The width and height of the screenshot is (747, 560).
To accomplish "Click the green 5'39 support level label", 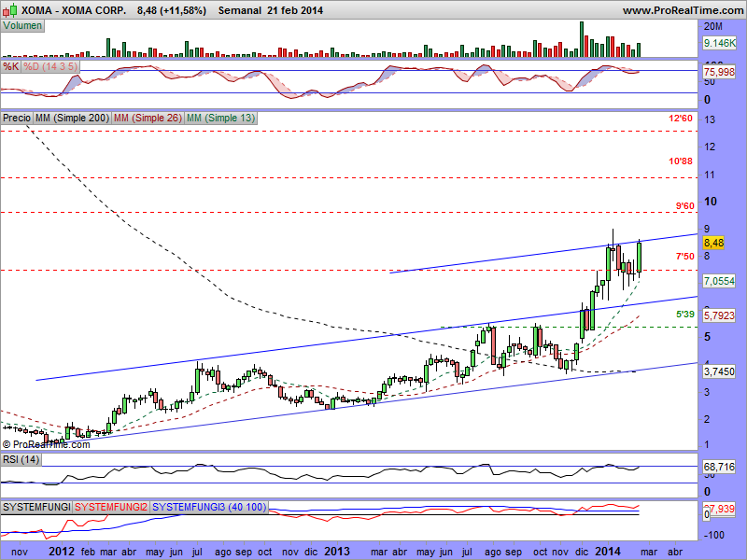I will (684, 315).
